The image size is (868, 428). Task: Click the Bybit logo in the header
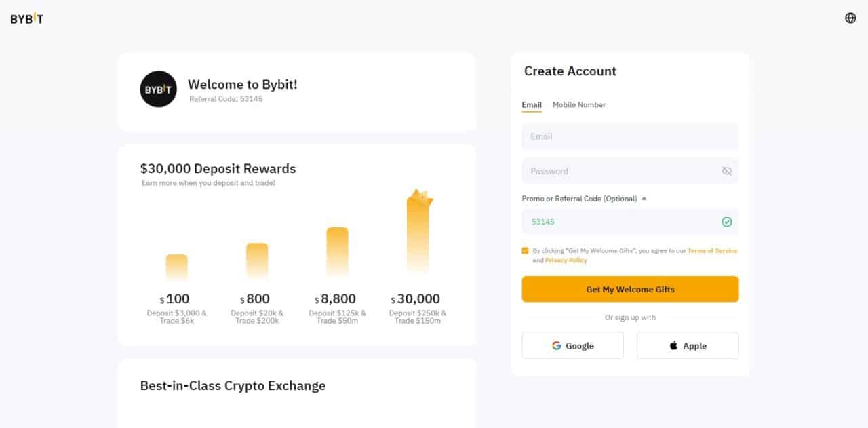point(27,19)
